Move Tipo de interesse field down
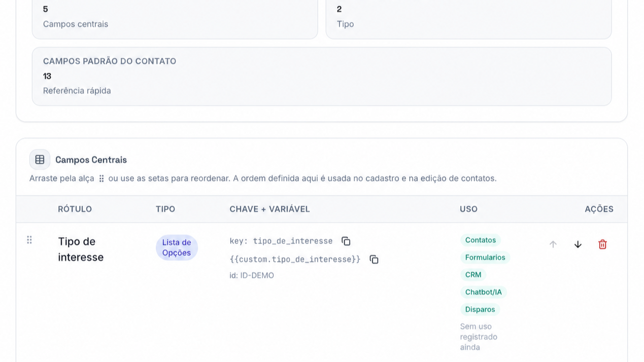644x362 pixels. [578, 244]
